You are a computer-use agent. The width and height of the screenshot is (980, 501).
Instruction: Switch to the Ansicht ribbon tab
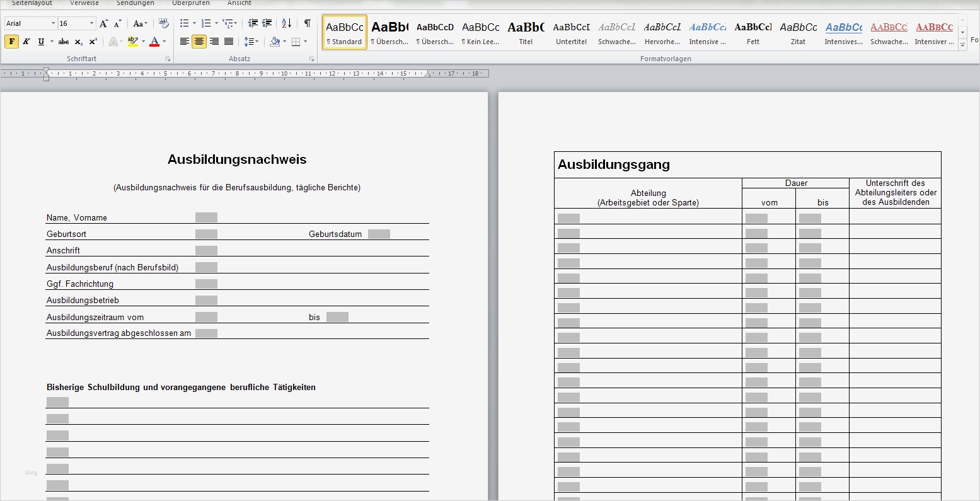(x=239, y=3)
